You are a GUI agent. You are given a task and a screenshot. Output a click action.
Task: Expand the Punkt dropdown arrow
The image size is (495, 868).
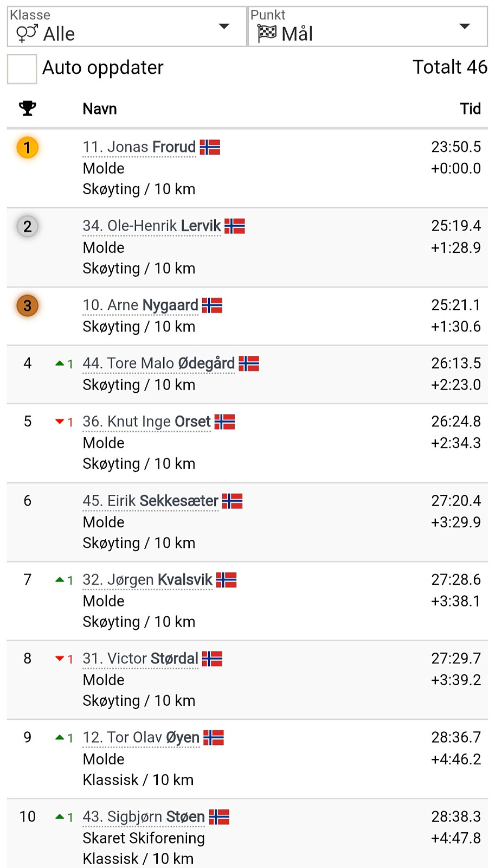pos(464,27)
